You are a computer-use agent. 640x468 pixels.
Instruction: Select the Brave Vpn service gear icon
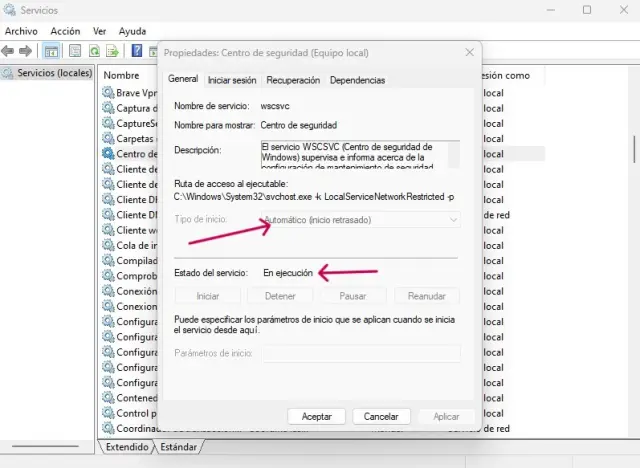[108, 93]
